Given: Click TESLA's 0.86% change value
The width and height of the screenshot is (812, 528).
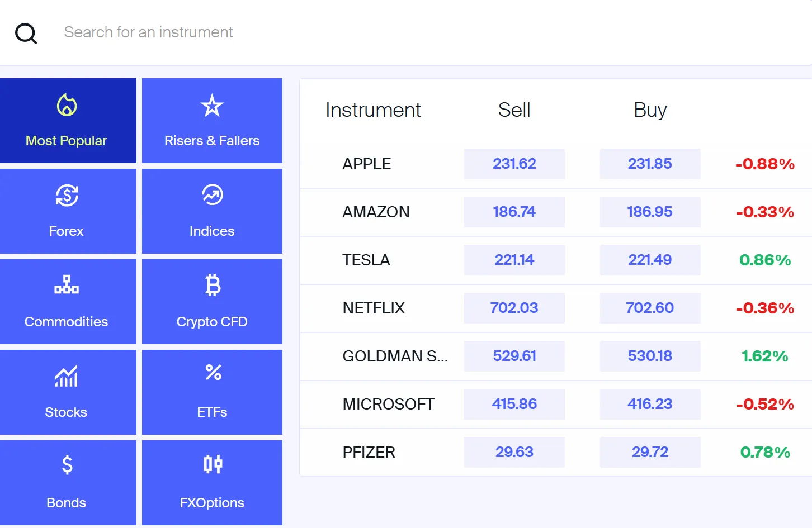Looking at the screenshot, I should [765, 260].
